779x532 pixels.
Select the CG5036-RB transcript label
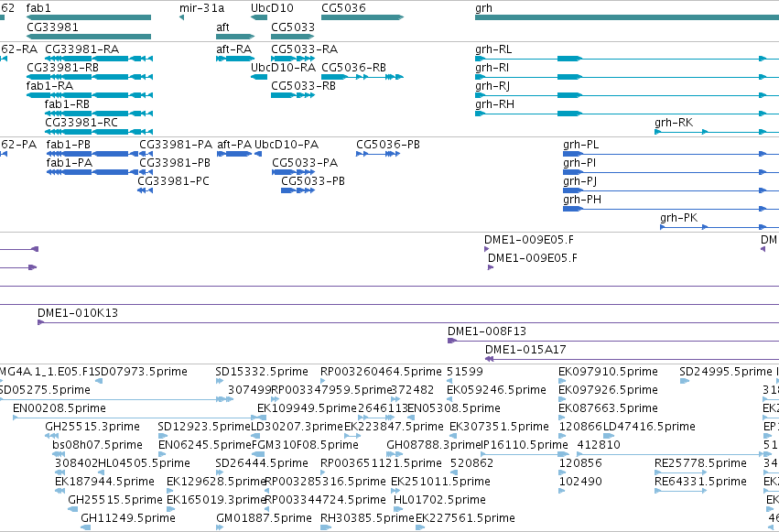353,68
